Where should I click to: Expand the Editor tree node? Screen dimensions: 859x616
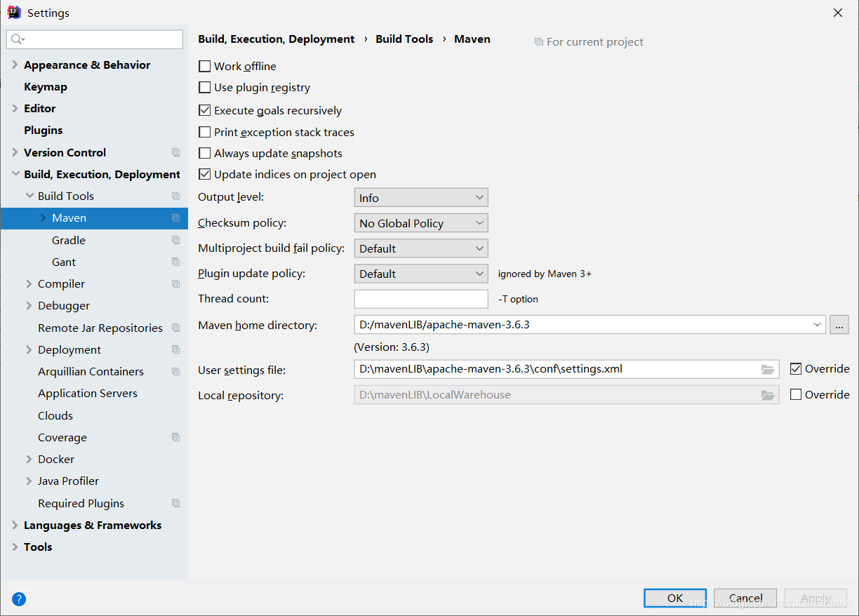pos(15,108)
